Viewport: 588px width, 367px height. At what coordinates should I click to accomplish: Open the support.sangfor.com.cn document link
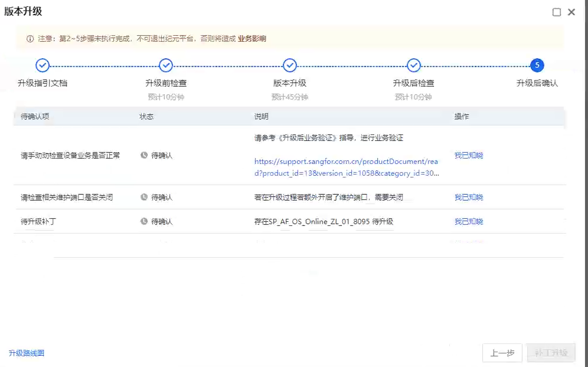point(346,167)
